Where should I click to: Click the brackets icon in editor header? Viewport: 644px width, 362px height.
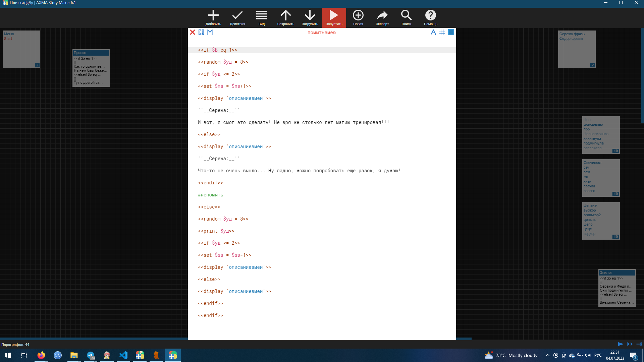[x=201, y=32]
